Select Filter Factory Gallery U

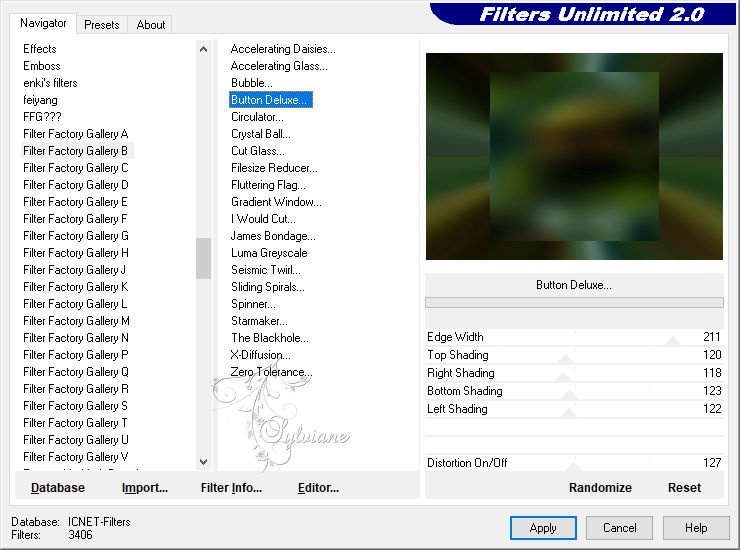tap(76, 440)
